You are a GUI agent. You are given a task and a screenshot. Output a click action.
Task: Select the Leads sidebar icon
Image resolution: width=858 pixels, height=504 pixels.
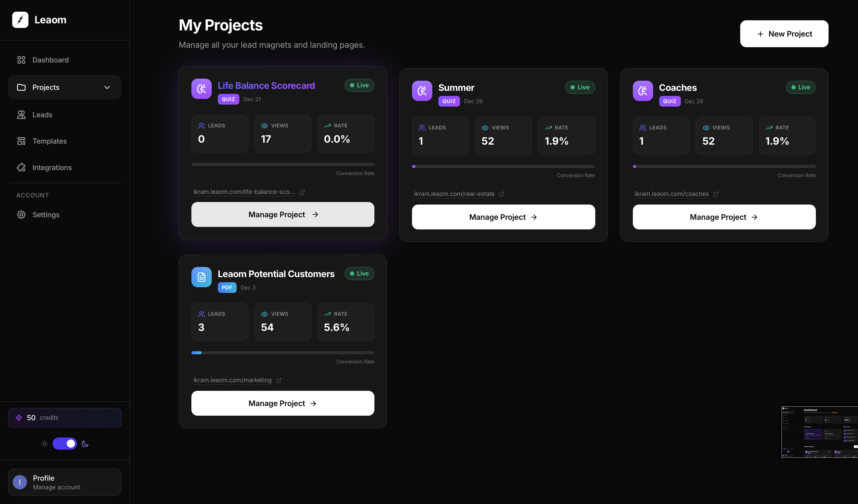click(21, 115)
